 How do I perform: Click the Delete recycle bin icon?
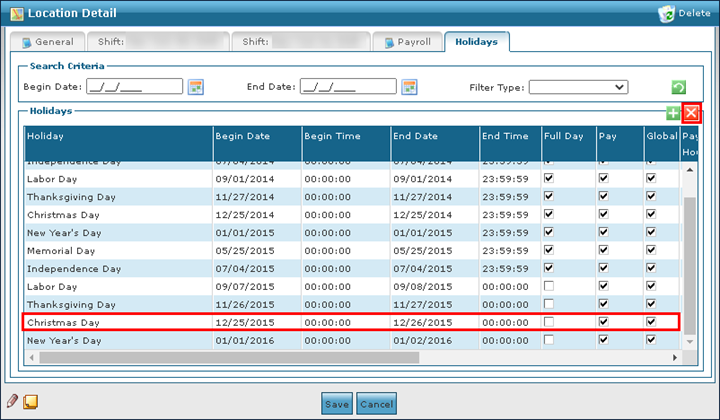pyautogui.click(x=669, y=13)
